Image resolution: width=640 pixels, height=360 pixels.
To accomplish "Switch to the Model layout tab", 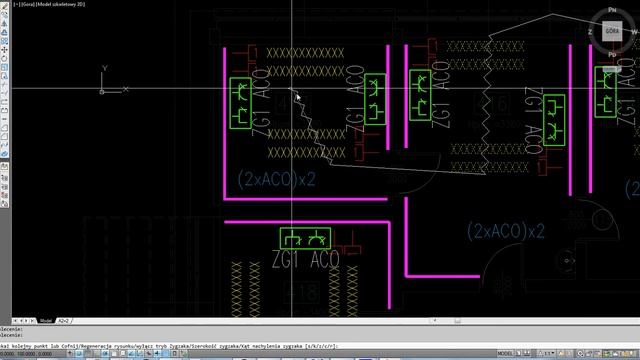I will click(46, 321).
